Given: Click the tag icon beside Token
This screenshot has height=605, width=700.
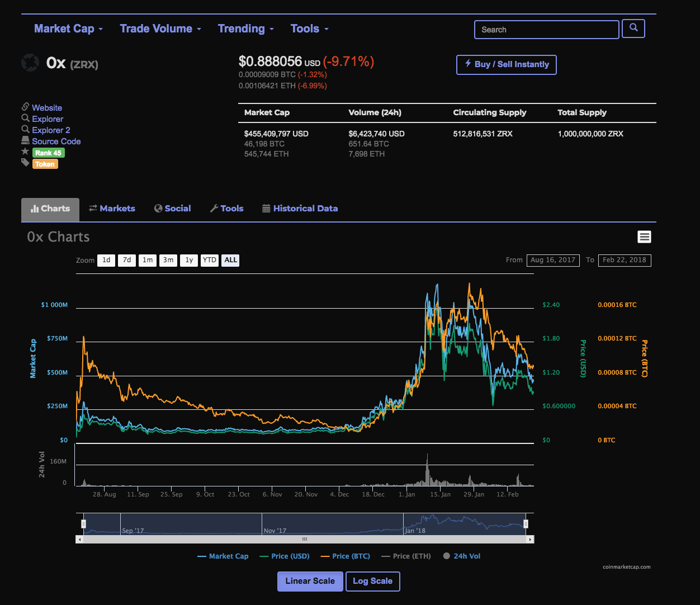Looking at the screenshot, I should click(x=25, y=163).
